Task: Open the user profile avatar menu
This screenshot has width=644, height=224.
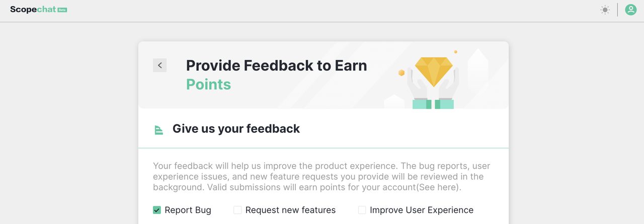Action: (630, 10)
